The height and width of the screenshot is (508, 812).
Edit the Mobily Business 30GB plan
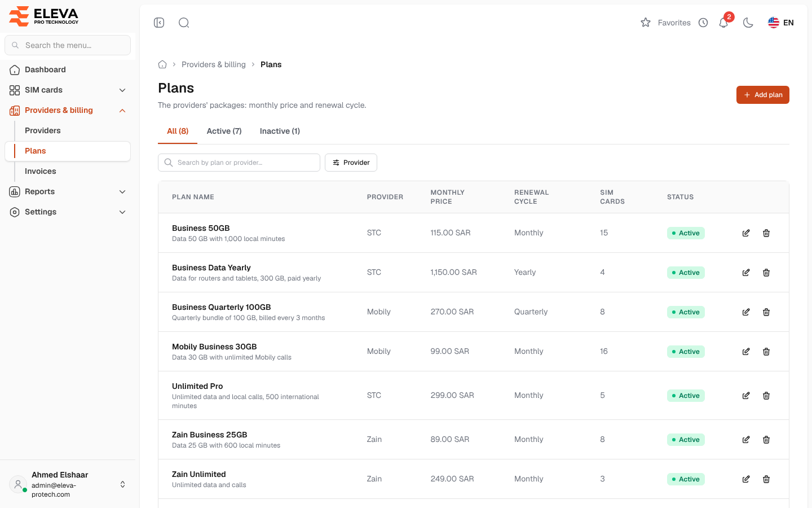tap(746, 352)
